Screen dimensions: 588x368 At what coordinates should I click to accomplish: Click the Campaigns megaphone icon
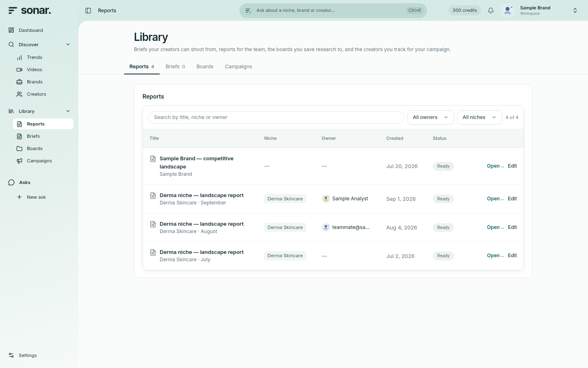[20, 161]
